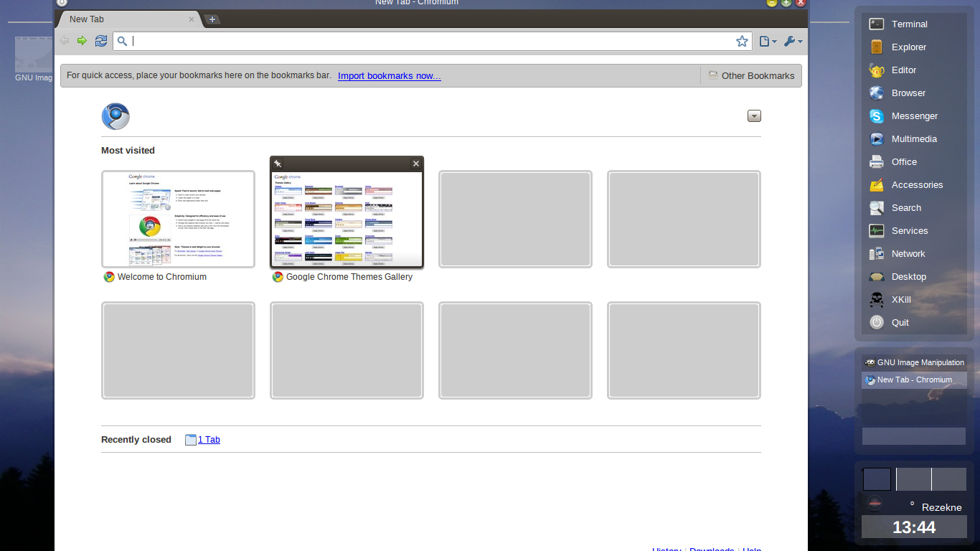Click the Rezekne weather label
The image size is (980, 551).
[x=941, y=507]
